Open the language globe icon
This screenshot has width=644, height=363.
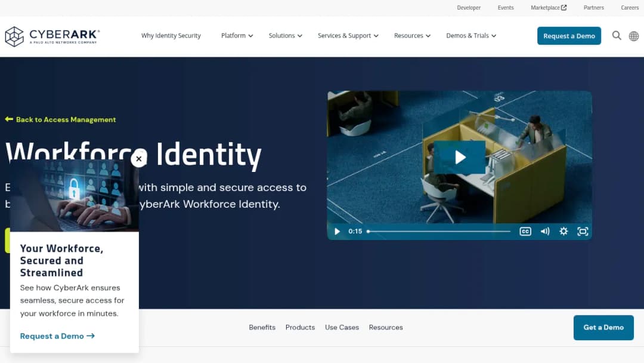pos(634,36)
